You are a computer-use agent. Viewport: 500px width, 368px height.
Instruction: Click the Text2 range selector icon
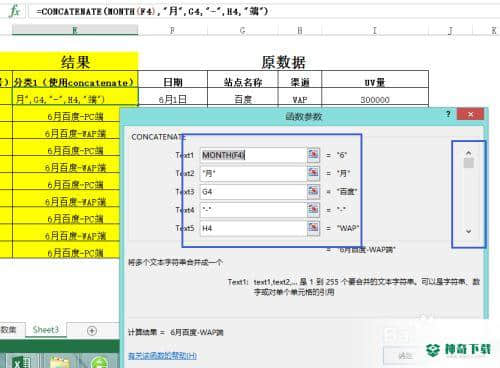[313, 173]
